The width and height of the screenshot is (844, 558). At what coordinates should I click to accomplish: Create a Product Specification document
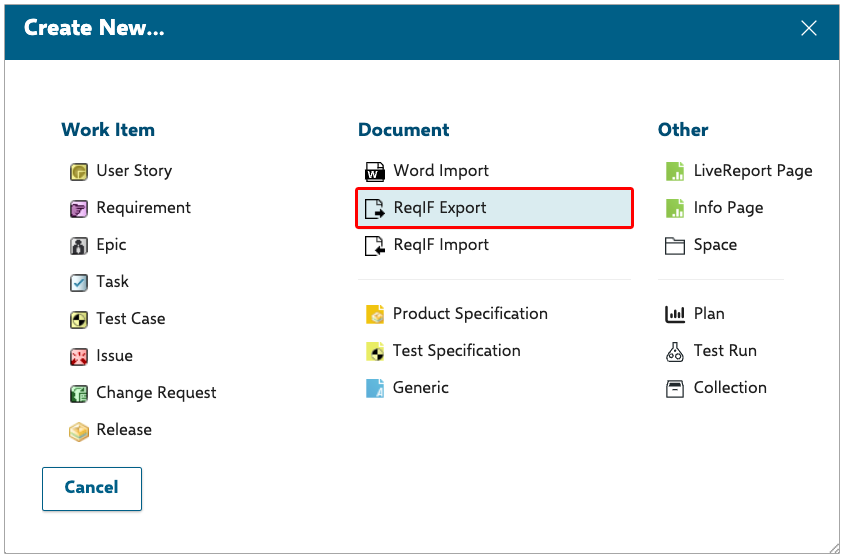[x=470, y=314]
